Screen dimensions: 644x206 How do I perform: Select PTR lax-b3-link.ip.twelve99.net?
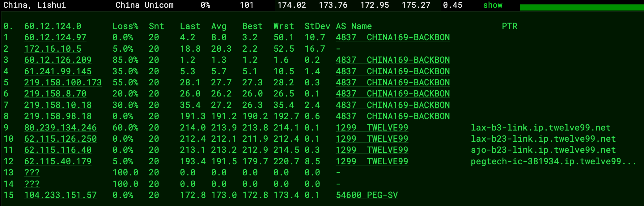541,128
